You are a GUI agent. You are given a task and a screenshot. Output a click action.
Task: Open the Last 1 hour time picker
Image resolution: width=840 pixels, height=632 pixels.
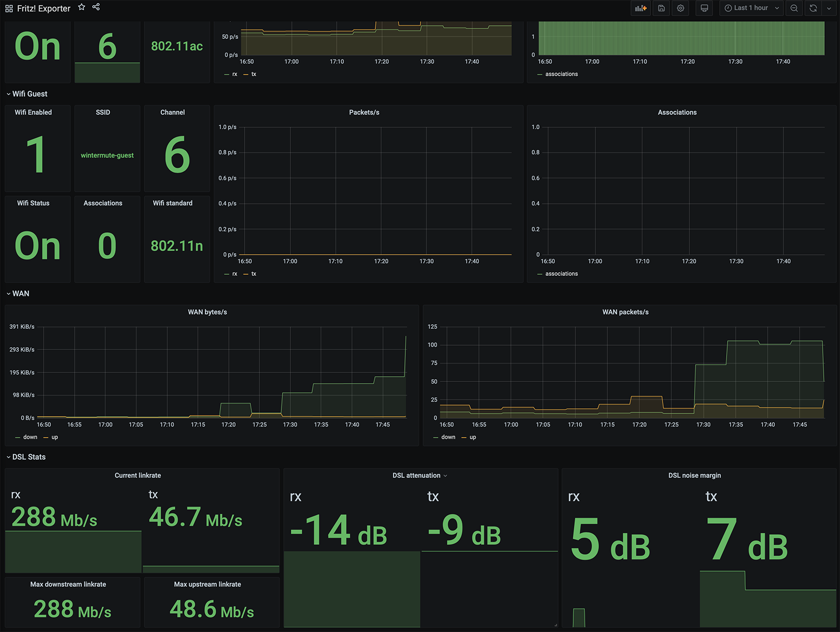pyautogui.click(x=751, y=8)
